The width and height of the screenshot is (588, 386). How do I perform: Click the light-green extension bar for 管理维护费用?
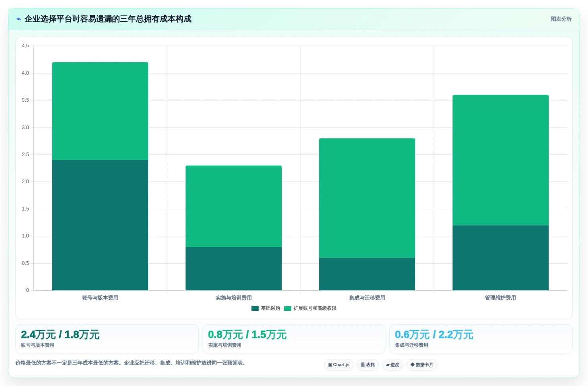[501, 160]
